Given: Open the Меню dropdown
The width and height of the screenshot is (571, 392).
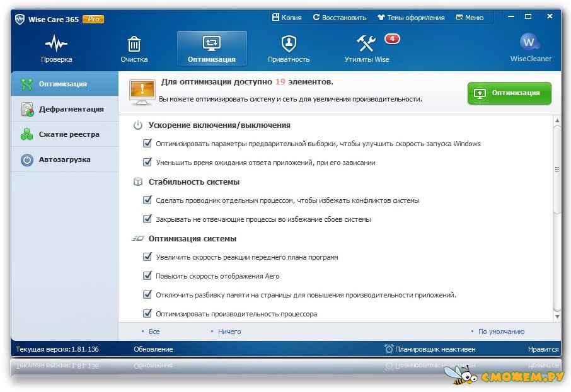Looking at the screenshot, I should click(470, 18).
